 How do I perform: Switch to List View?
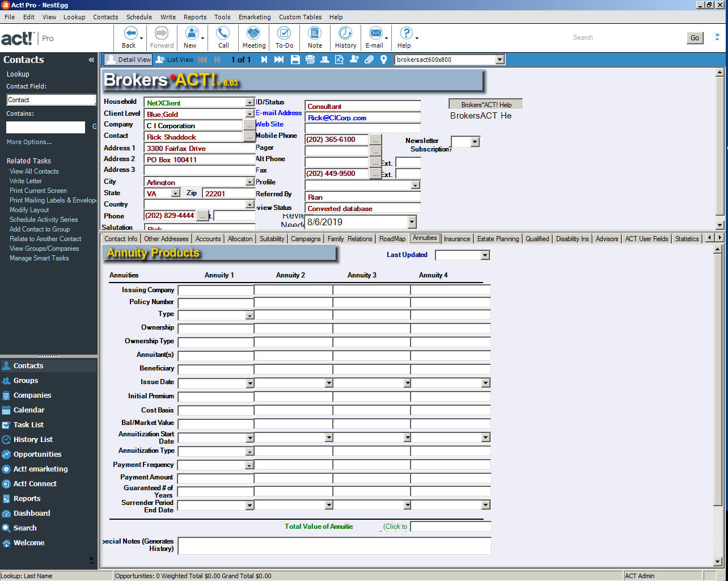[175, 60]
